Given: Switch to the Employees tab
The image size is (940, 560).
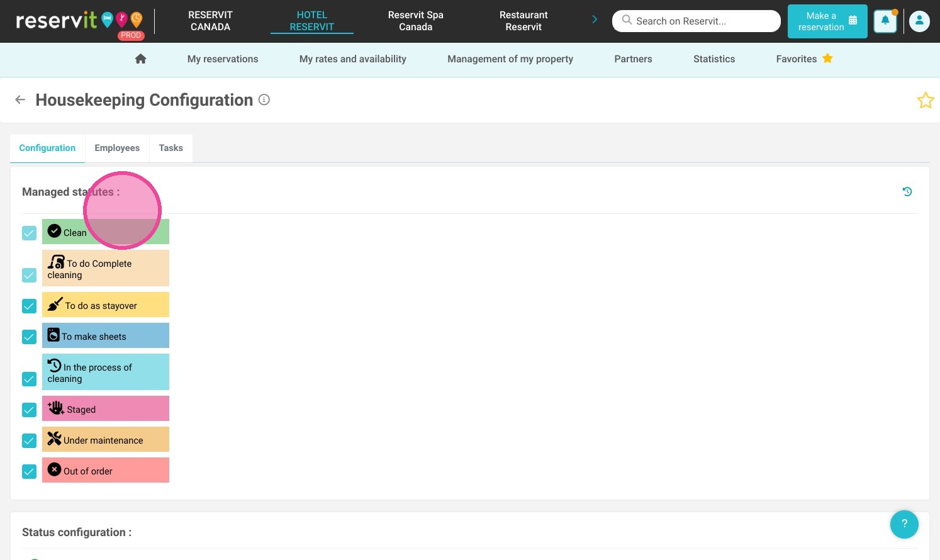Looking at the screenshot, I should pyautogui.click(x=117, y=148).
